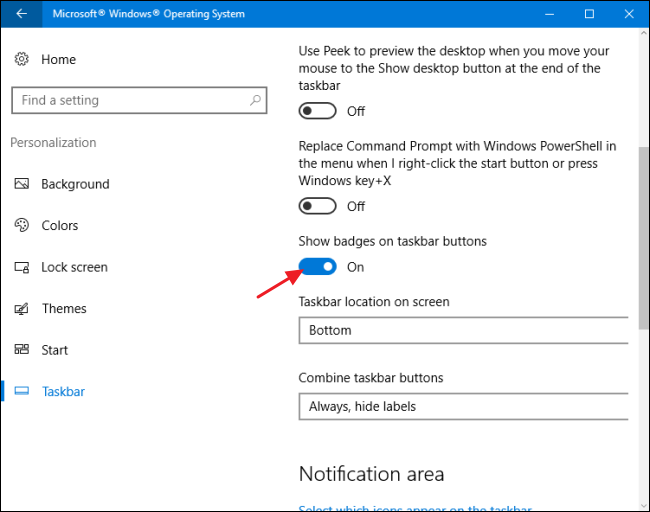650x512 pixels.
Task: Go to the Colors settings page
Action: tap(60, 226)
